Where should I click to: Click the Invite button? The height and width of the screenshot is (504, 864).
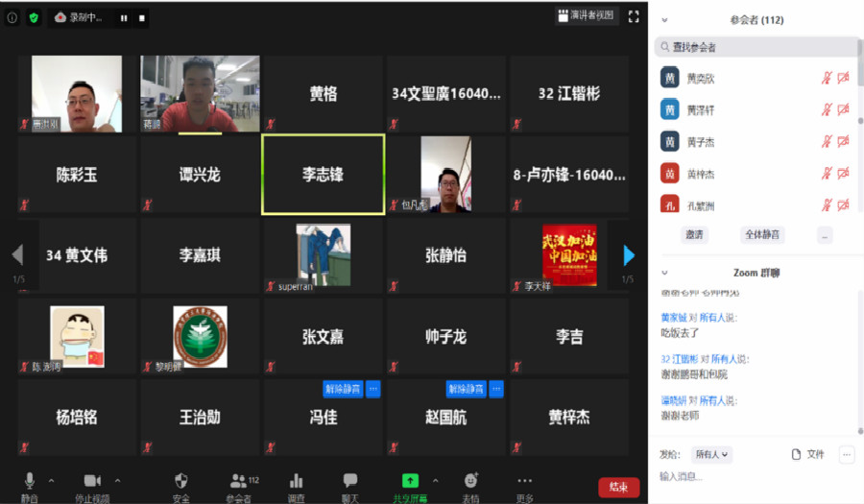(694, 234)
